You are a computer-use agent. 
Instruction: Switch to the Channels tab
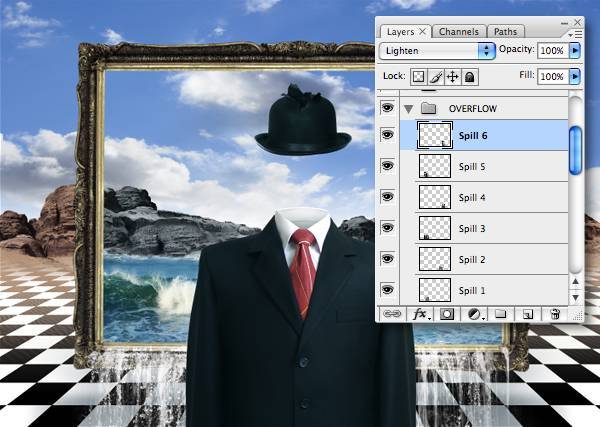(459, 32)
